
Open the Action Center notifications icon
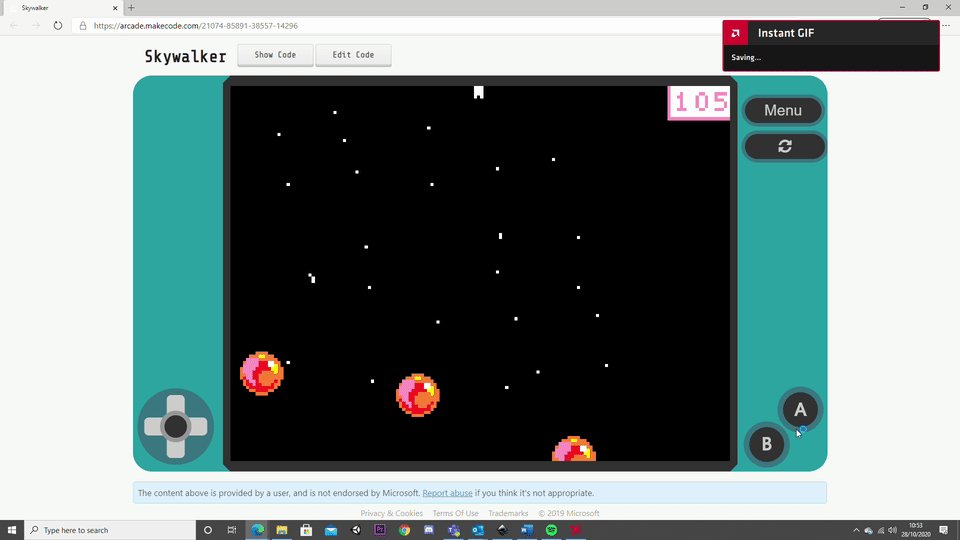pos(943,530)
